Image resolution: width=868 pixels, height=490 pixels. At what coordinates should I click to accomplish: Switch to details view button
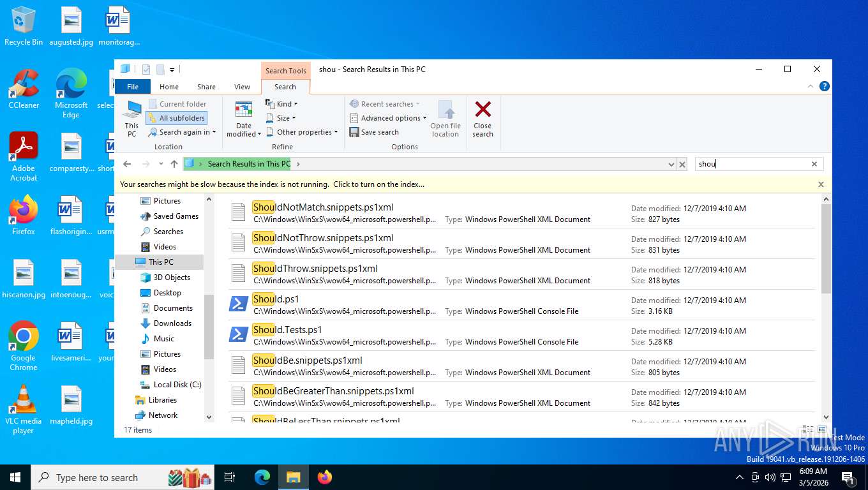pos(808,430)
